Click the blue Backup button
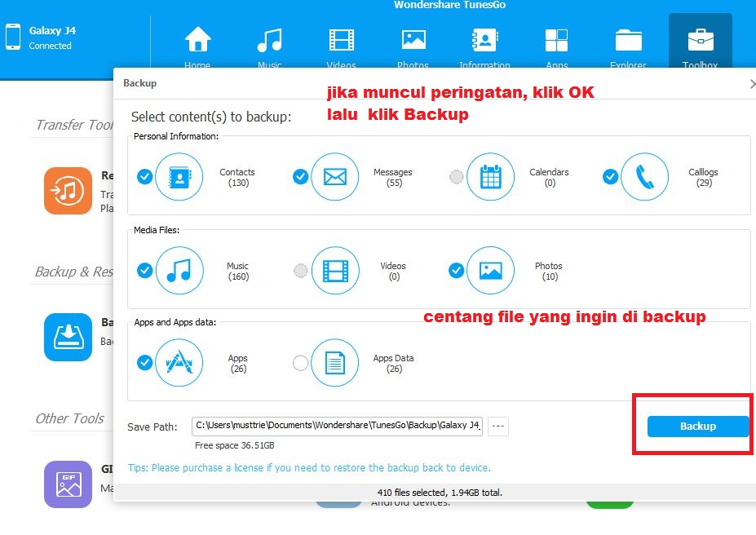 pyautogui.click(x=697, y=426)
